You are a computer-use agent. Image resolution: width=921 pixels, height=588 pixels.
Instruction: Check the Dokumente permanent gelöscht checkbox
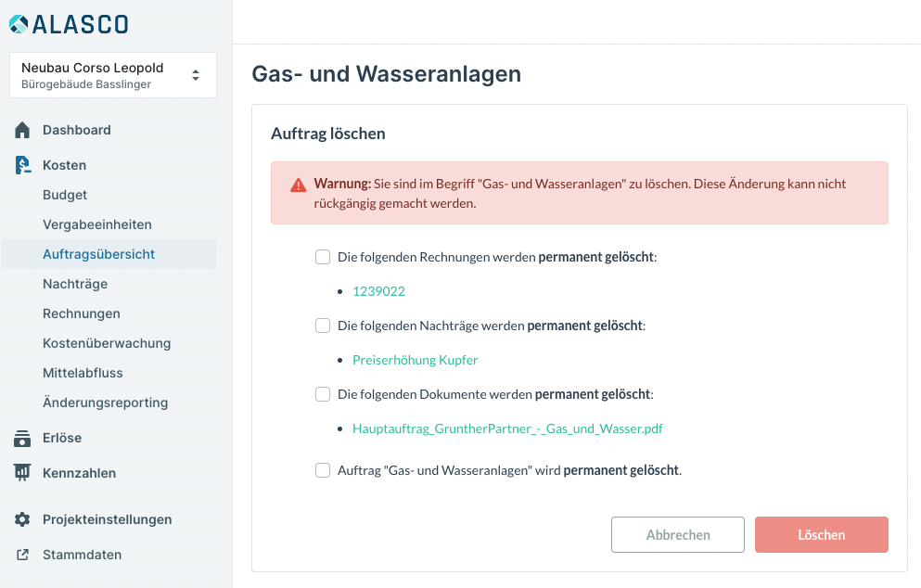tap(323, 394)
